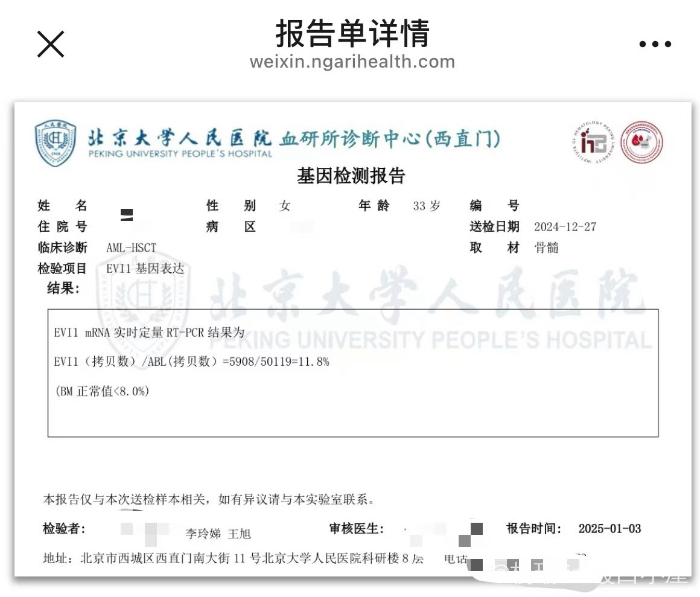Select the result line =5908/50119=11.8%

tap(191, 361)
